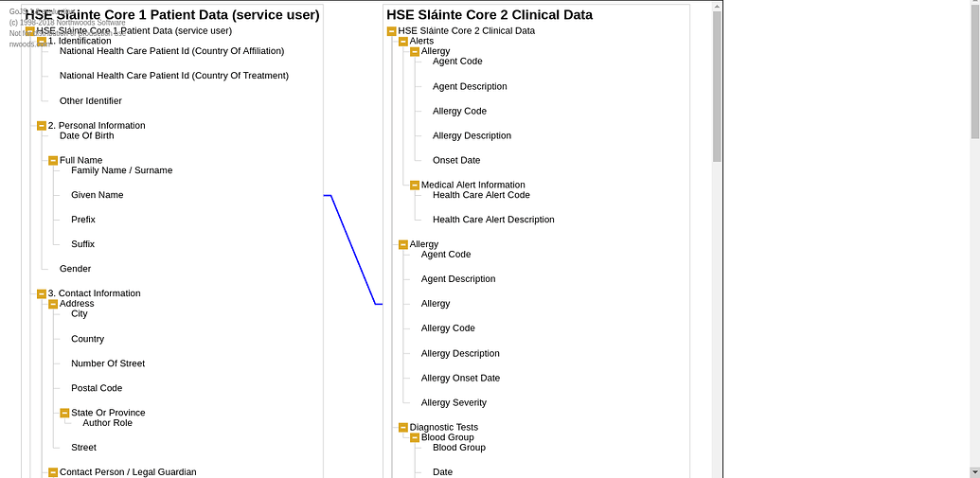Select the Blood Group leaf item

(x=458, y=448)
